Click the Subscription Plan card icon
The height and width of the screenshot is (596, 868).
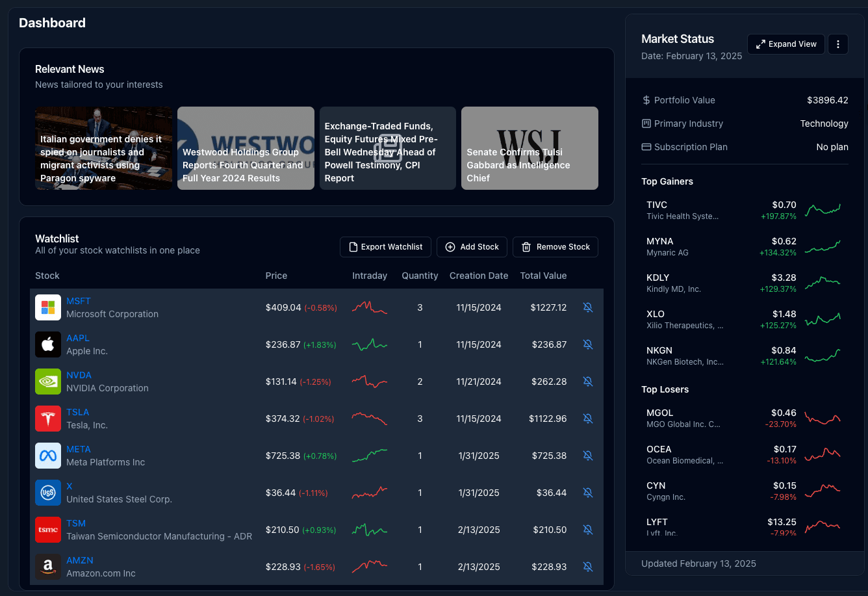pos(646,147)
